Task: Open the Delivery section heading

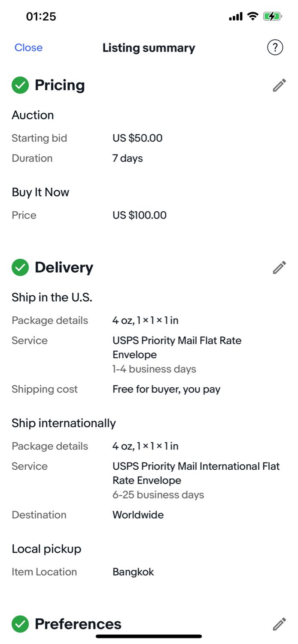Action: tap(64, 267)
